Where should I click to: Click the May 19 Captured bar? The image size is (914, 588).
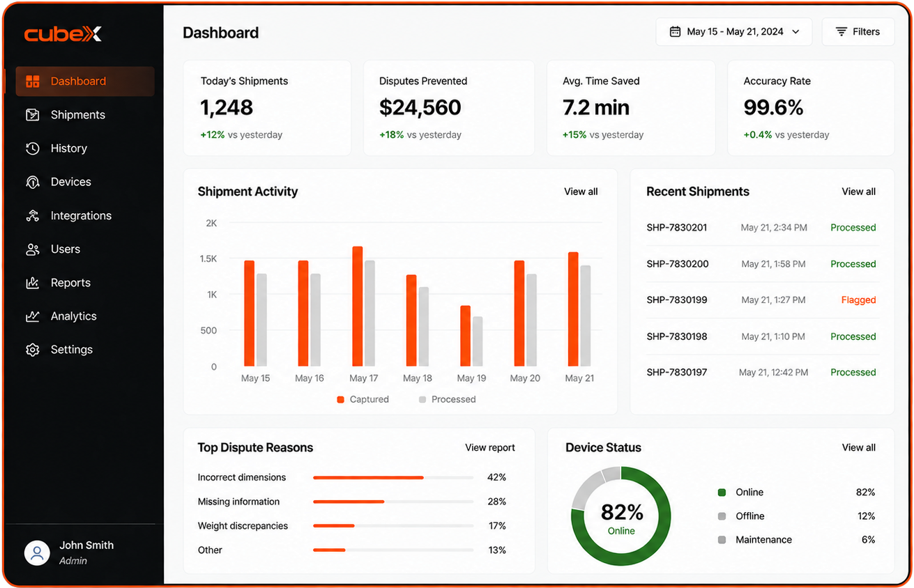[x=465, y=336]
